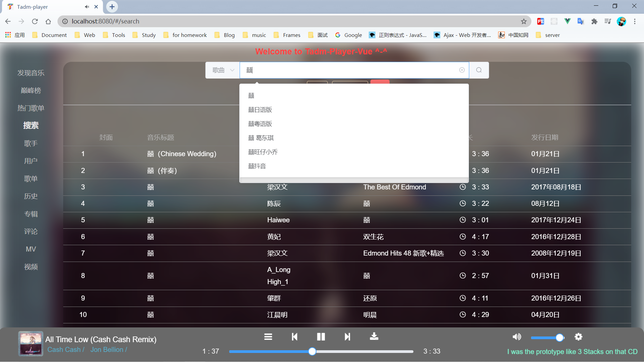Seek in the song progress bar
This screenshot has height=362, width=644.
[x=321, y=351]
